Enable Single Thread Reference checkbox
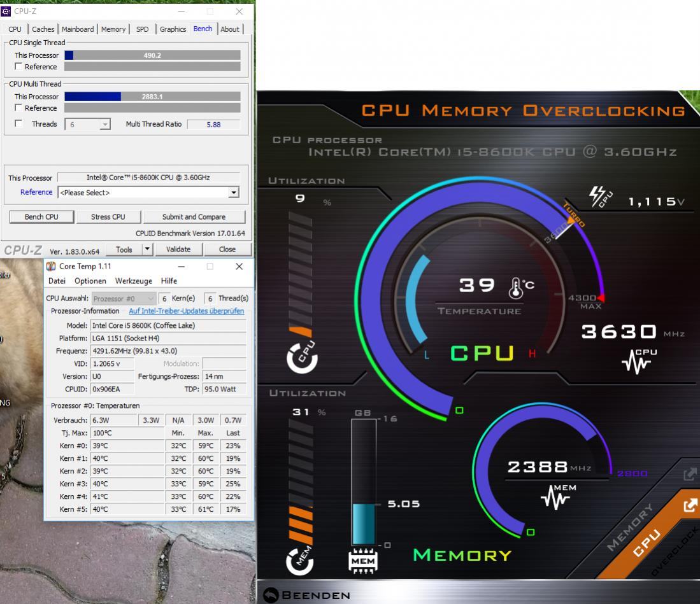This screenshot has height=604, width=700. [x=18, y=66]
